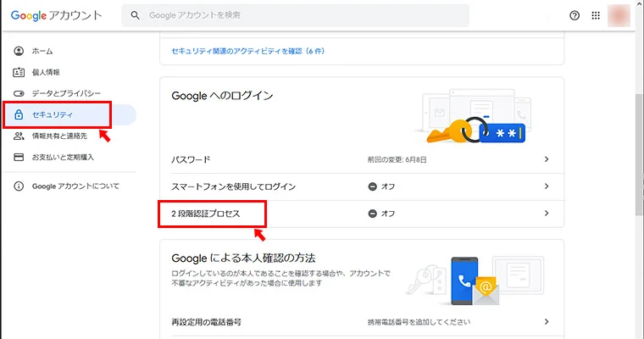Open the パスワード row
Image resolution: width=644 pixels, height=339 pixels.
click(362, 159)
